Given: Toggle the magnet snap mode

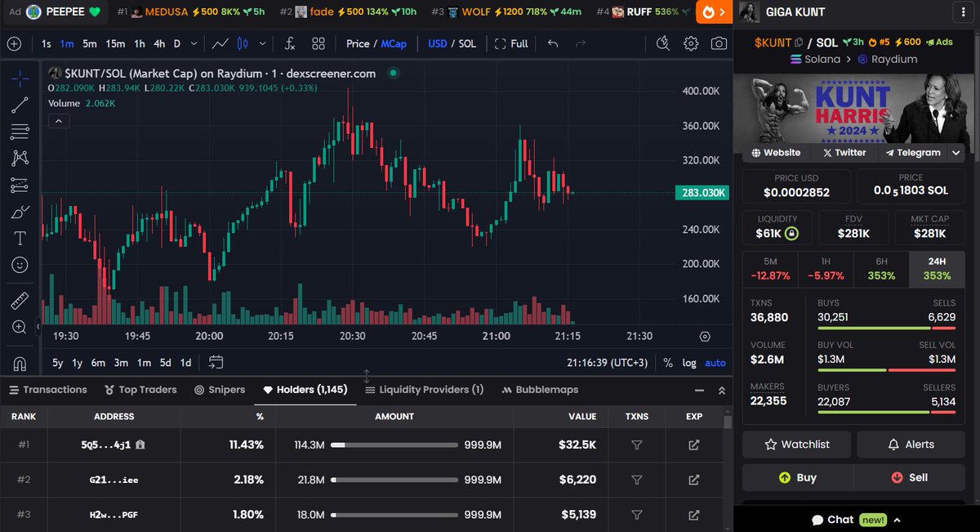Looking at the screenshot, I should 20,362.
